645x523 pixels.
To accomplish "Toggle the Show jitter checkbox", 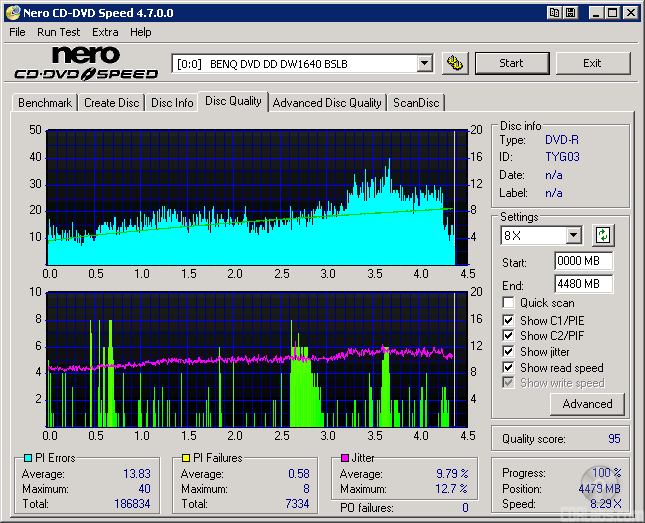I will point(509,352).
